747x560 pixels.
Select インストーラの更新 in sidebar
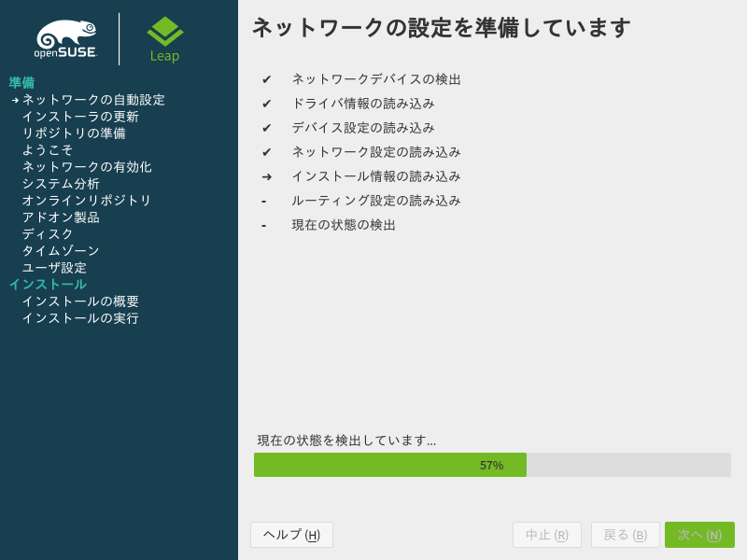(80, 117)
